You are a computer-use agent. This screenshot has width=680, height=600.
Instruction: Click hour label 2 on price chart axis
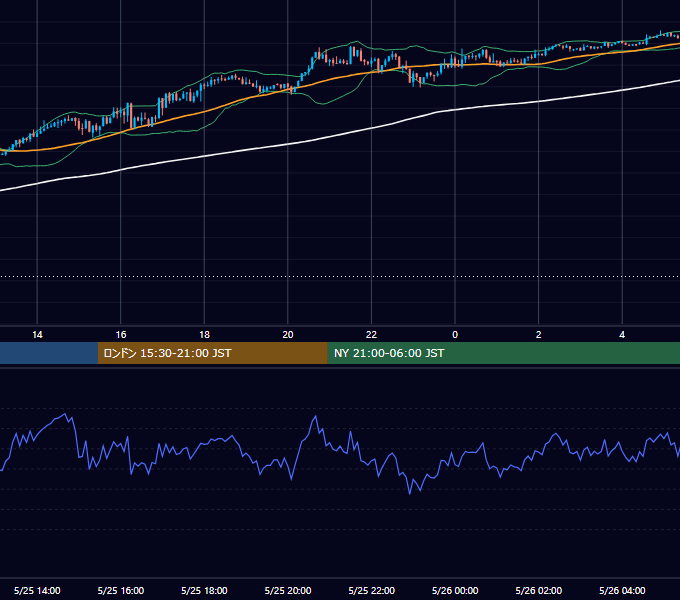tap(539, 335)
